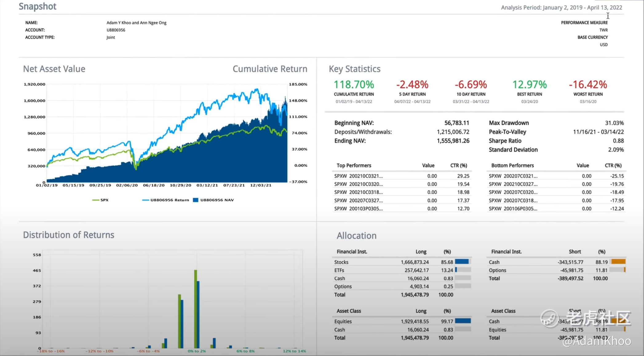The width and height of the screenshot is (644, 356).
Task: Click the U8806956 NAV blue legend square
Action: point(195,200)
